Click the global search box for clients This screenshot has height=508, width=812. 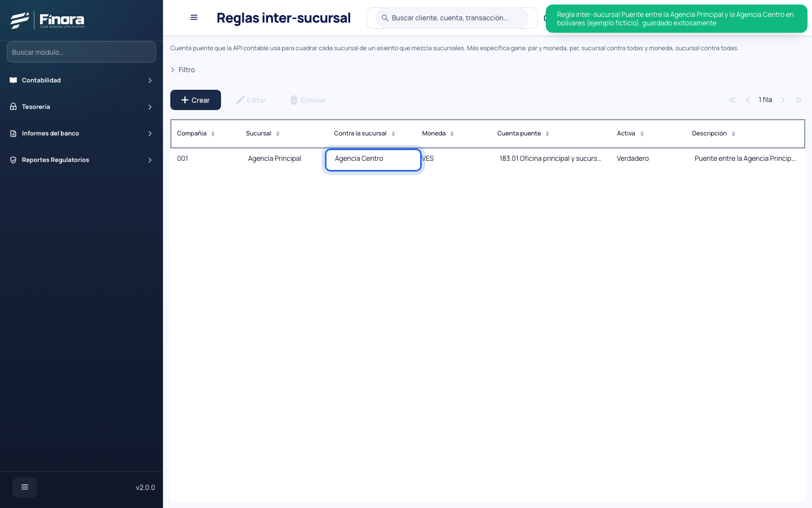coord(452,18)
